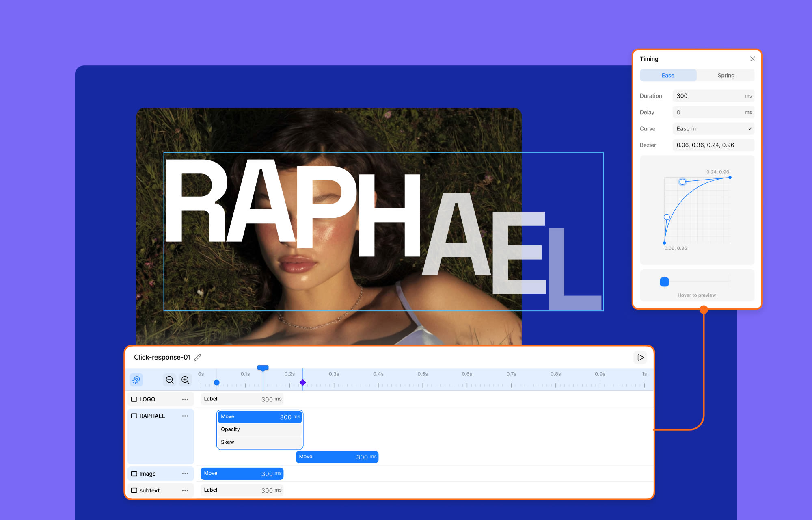Image resolution: width=812 pixels, height=520 pixels.
Task: Close the Timing panel
Action: [x=752, y=59]
